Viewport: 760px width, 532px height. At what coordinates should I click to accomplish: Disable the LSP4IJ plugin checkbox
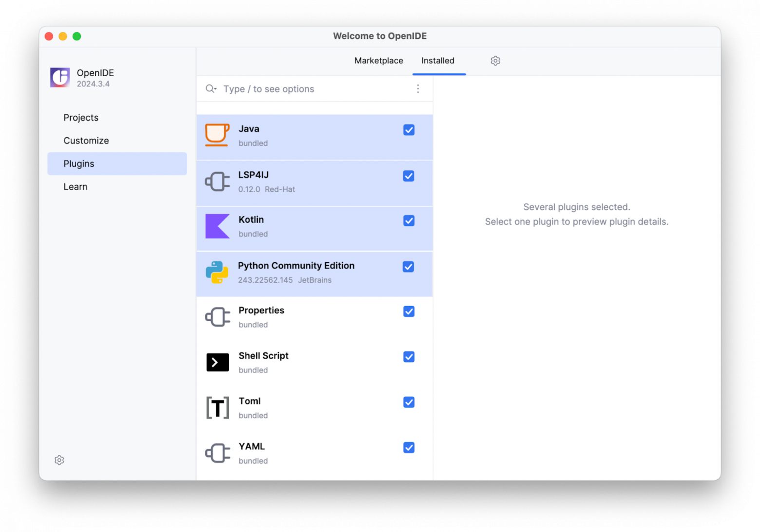click(x=409, y=176)
